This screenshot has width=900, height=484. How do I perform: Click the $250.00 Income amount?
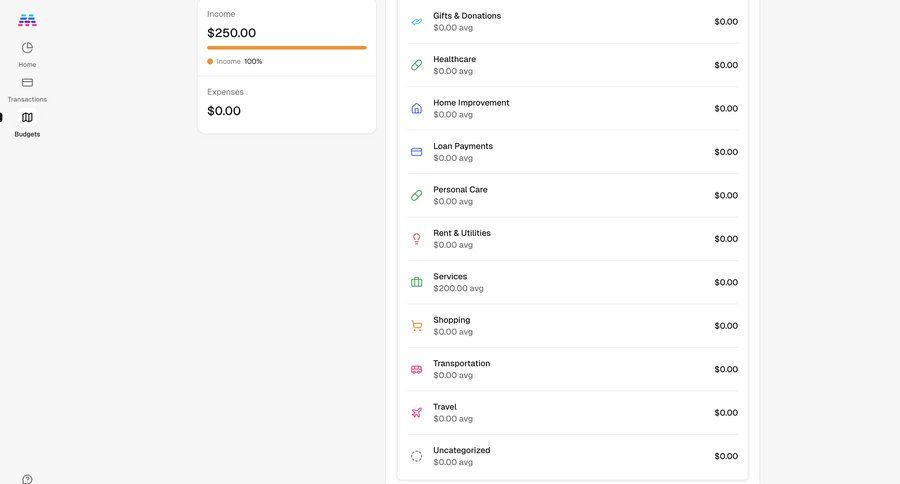231,33
